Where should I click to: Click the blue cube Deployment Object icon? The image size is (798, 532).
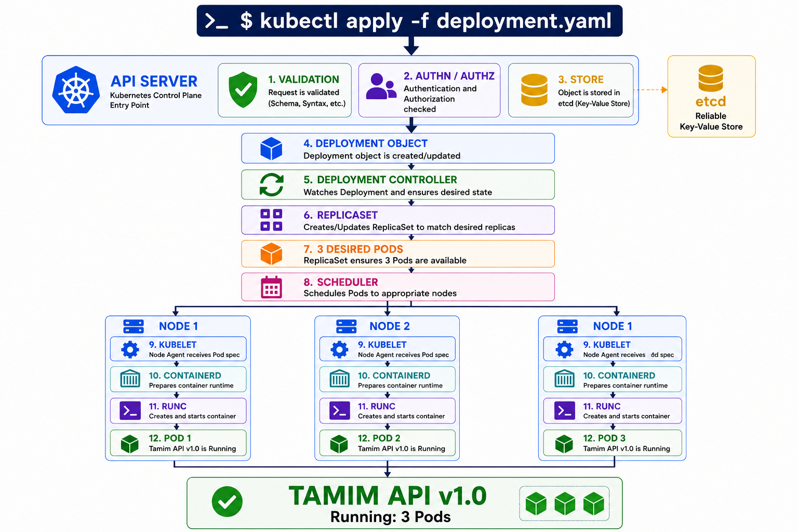tap(271, 149)
